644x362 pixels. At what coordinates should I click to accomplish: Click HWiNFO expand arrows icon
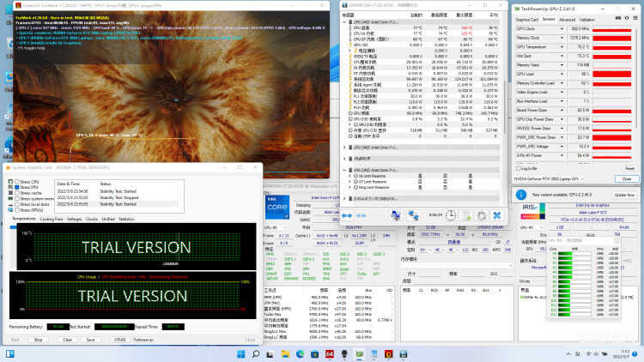(x=347, y=215)
